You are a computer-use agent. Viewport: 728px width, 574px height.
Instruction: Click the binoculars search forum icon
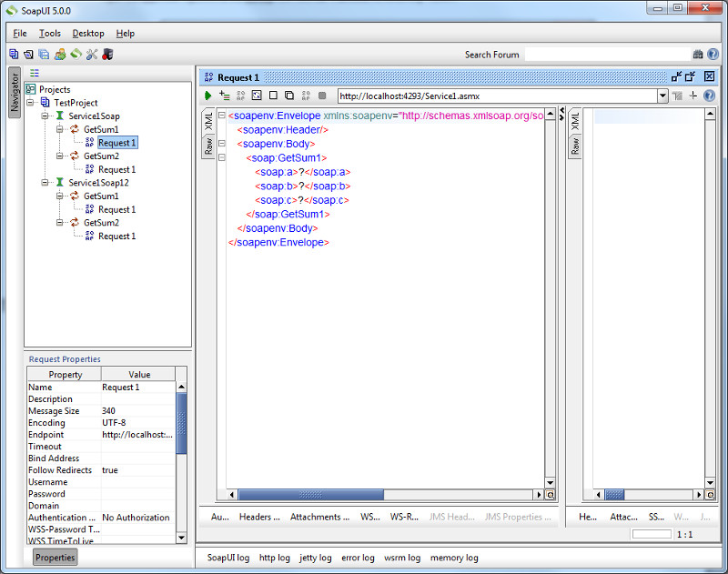coord(698,55)
